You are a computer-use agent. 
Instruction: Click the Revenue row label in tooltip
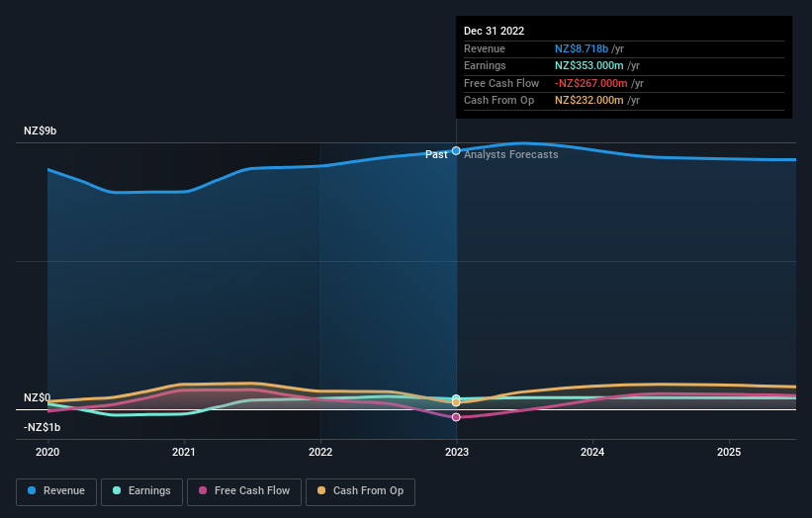pos(485,48)
